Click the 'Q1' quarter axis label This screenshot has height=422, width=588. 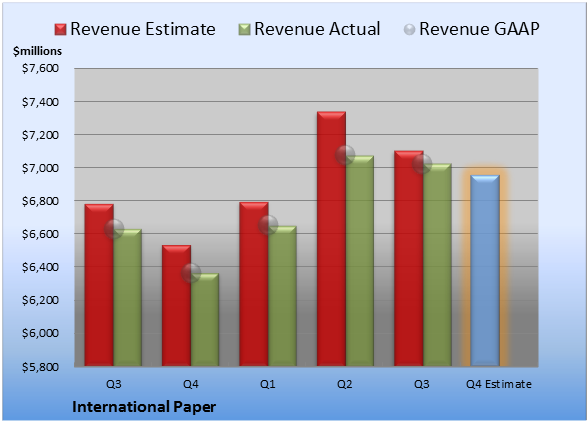tap(268, 384)
